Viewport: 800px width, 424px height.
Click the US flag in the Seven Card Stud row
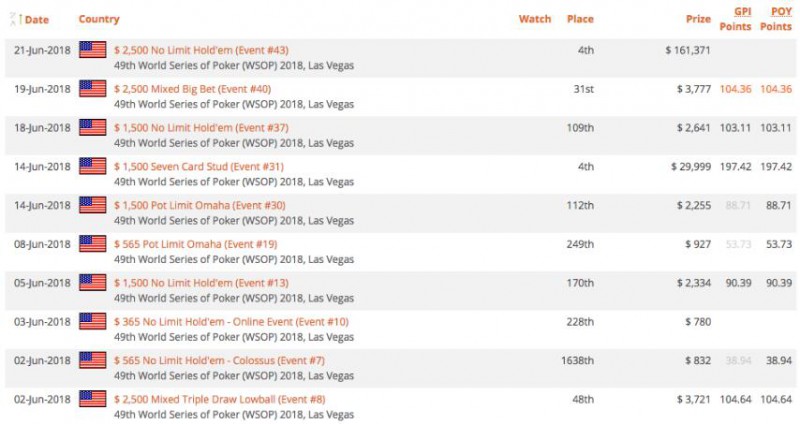[x=93, y=166]
